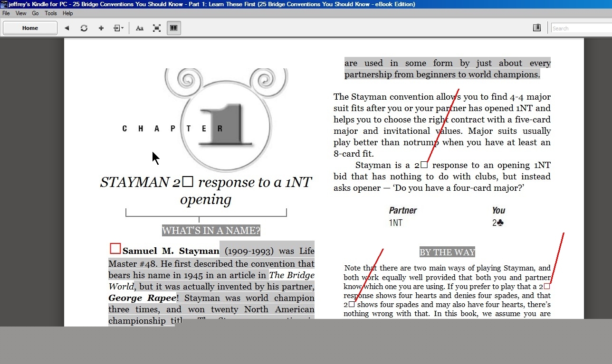612x364 pixels.
Task: Open the View menu
Action: [x=21, y=13]
